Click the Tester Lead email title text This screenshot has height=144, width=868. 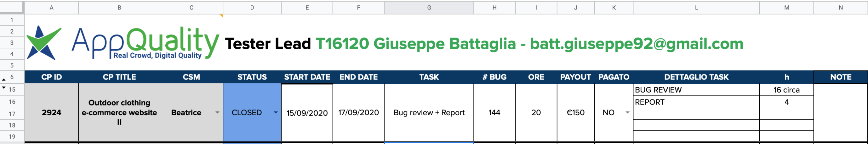484,44
